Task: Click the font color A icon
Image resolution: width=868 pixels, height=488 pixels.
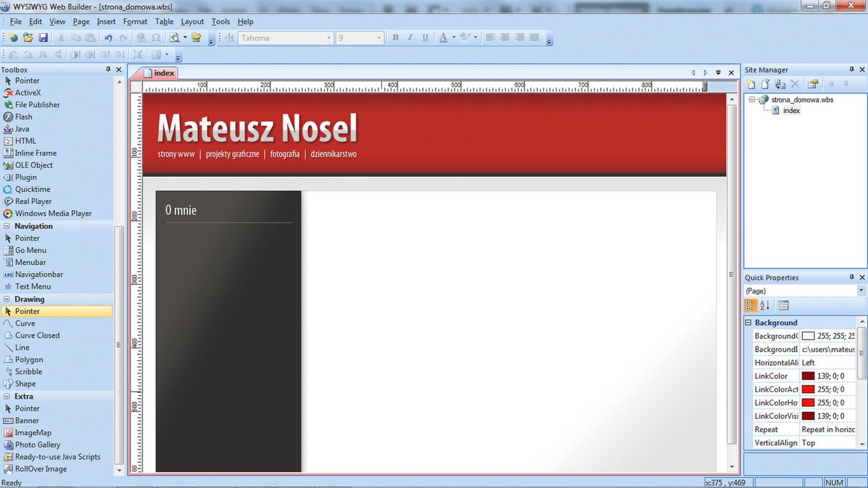Action: click(x=443, y=38)
